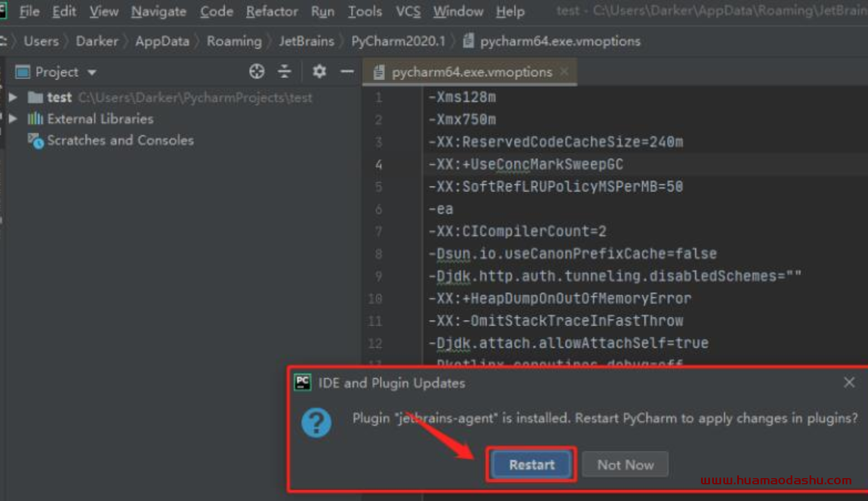868x501 pixels.
Task: Open the Project view dropdown
Action: click(92, 72)
